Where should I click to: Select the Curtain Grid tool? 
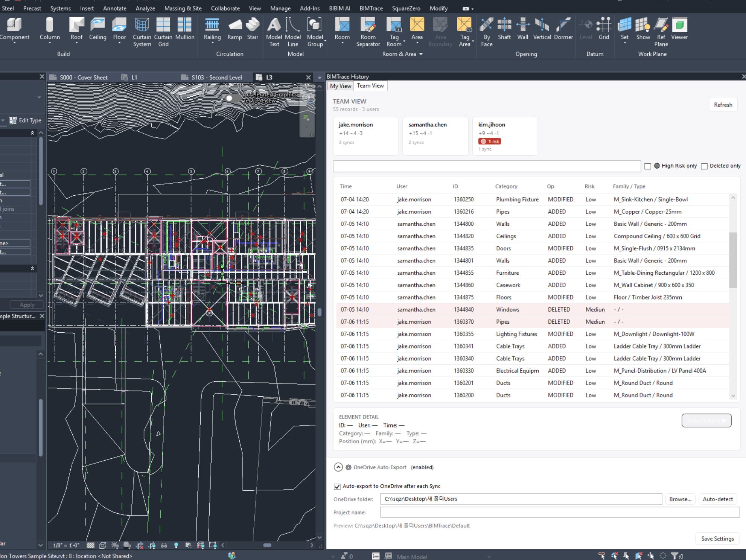pos(163,32)
